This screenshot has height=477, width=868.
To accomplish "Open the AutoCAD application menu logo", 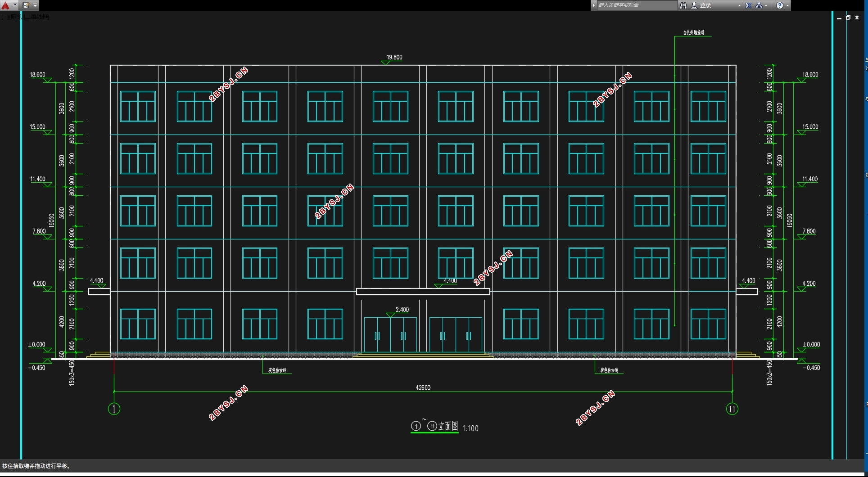I will click(x=5, y=5).
